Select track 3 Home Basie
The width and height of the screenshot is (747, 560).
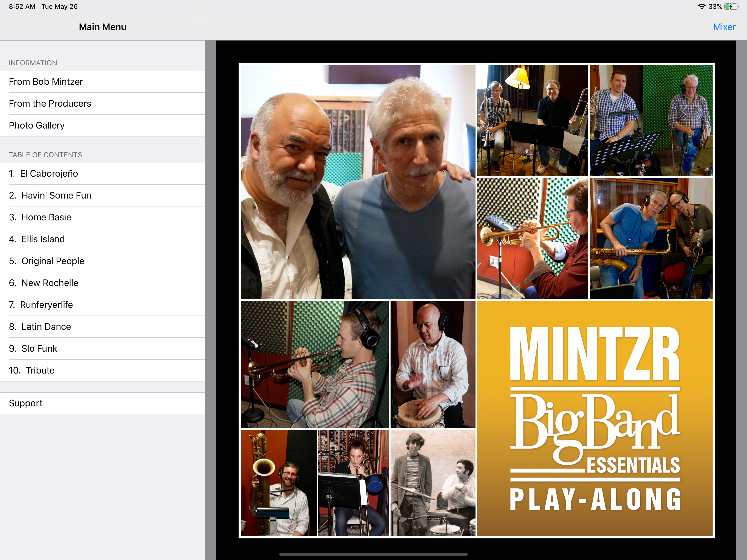[102, 217]
